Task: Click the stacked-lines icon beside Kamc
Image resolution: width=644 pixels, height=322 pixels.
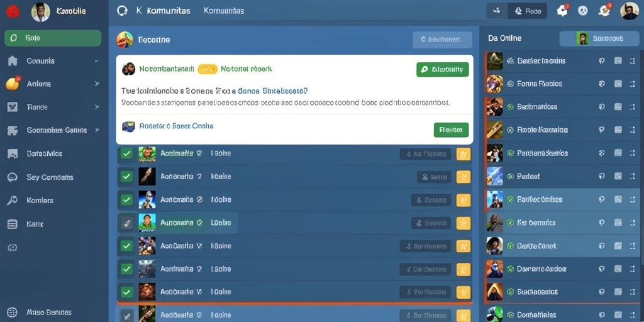Action: pyautogui.click(x=13, y=224)
